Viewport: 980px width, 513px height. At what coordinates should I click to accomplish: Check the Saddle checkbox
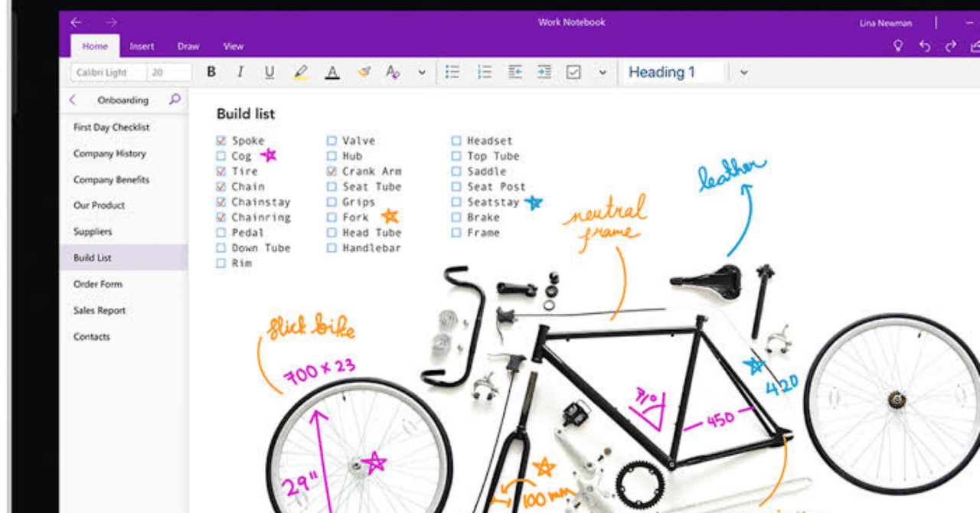(458, 171)
